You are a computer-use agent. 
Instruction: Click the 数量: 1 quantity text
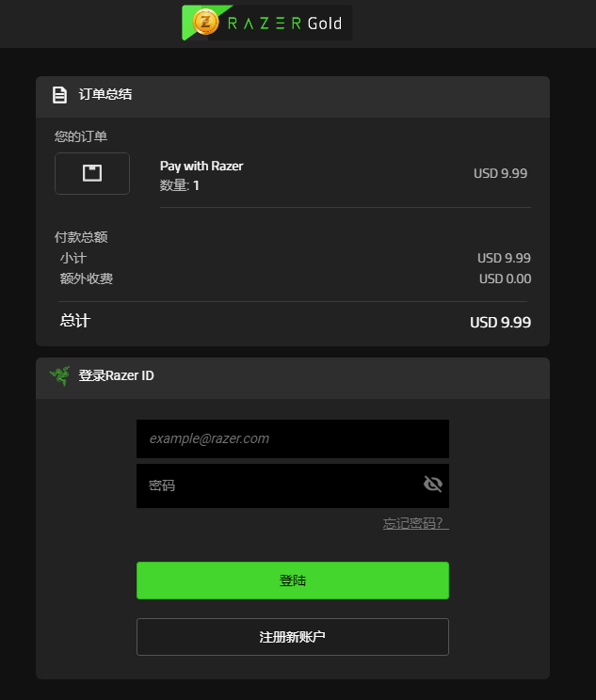point(180,185)
